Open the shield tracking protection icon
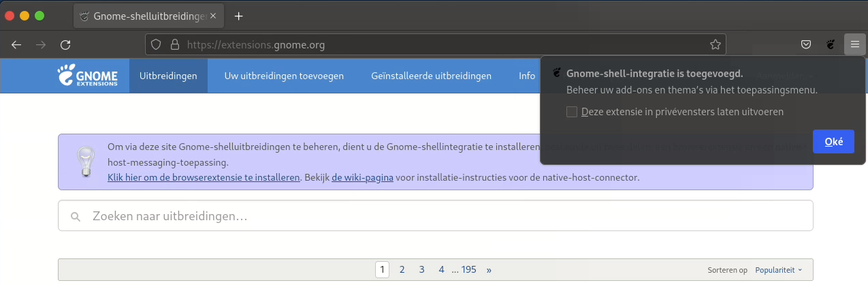The image size is (868, 285). (x=156, y=45)
